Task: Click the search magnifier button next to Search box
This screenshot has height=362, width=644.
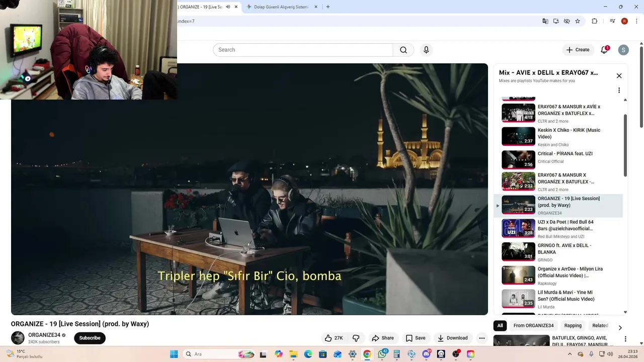Action: click(x=404, y=50)
